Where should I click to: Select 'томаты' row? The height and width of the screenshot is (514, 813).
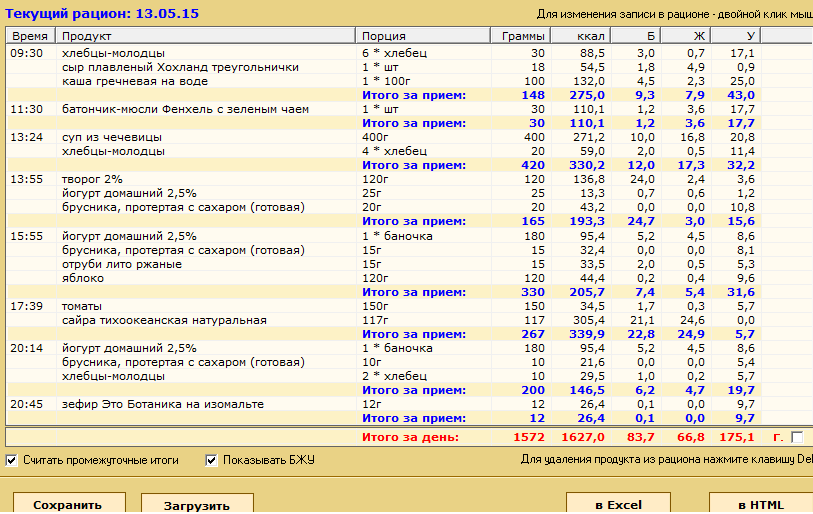[x=384, y=306]
